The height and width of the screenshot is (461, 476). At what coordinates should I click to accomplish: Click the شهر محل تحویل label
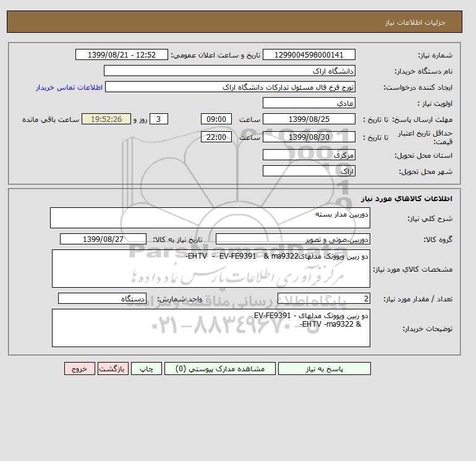(425, 171)
